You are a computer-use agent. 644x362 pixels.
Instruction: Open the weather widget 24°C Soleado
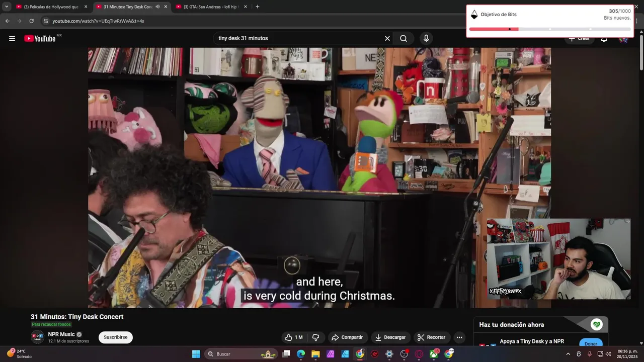19,353
